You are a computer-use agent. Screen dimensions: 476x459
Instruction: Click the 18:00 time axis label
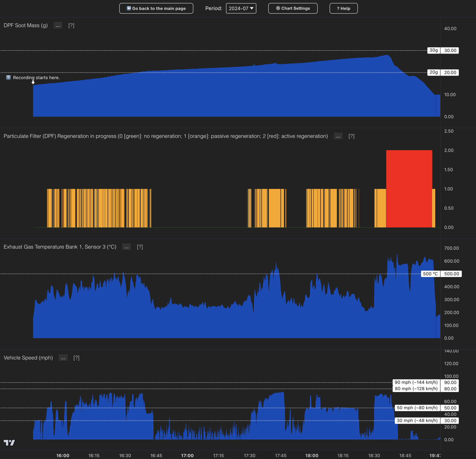click(x=312, y=455)
